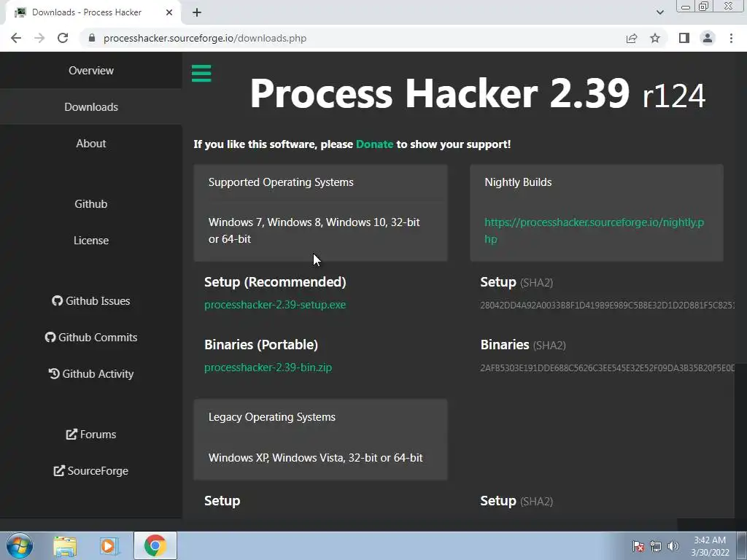Open the nightly builds URL link

point(594,230)
